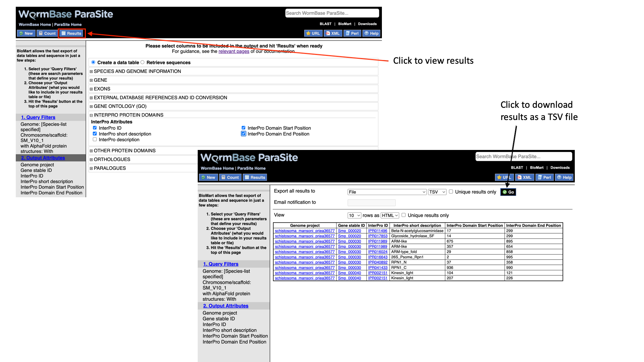644x362 pixels.
Task: Select the Retrieve sequences radio button
Action: click(x=142, y=62)
